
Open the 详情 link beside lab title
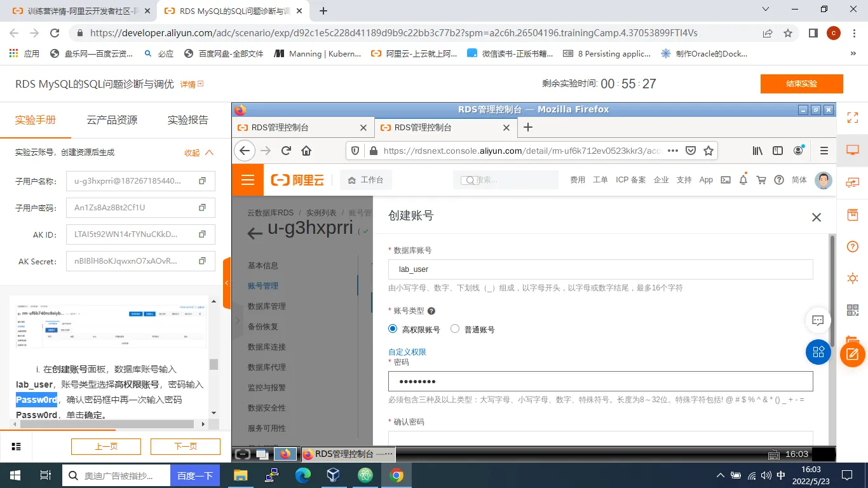coord(191,84)
